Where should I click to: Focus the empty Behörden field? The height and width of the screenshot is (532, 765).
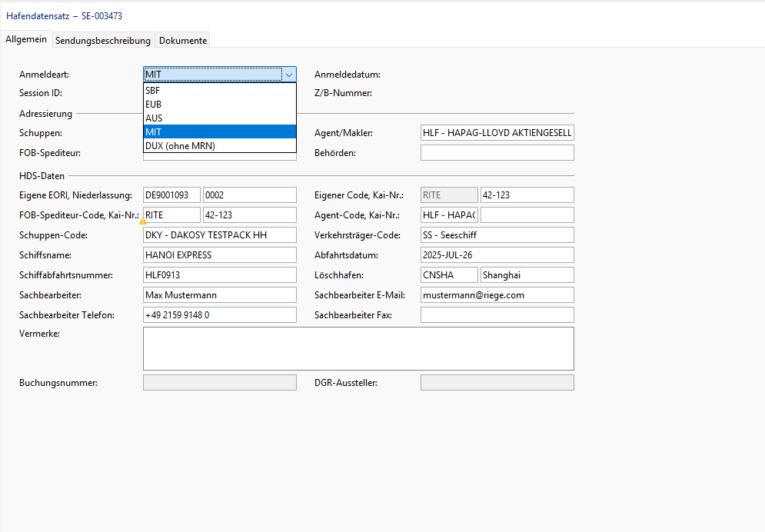(497, 153)
